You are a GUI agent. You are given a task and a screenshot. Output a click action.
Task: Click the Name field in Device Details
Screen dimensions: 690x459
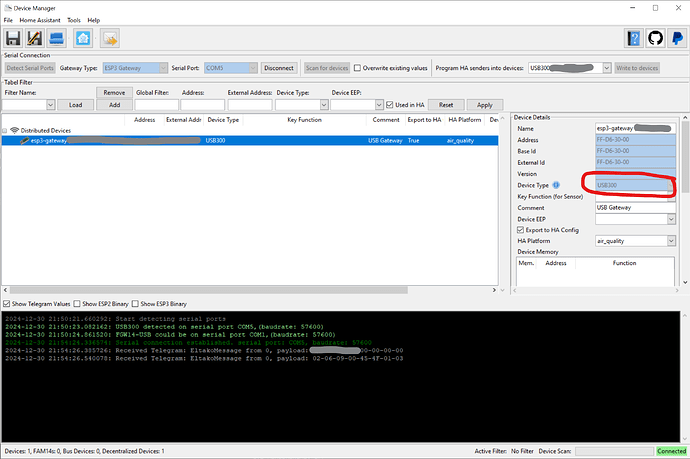[x=635, y=129]
